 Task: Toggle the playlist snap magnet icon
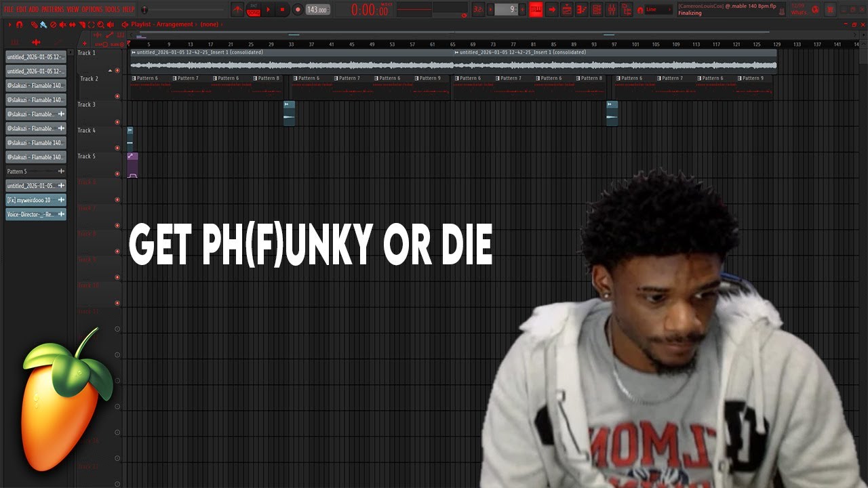coord(19,24)
